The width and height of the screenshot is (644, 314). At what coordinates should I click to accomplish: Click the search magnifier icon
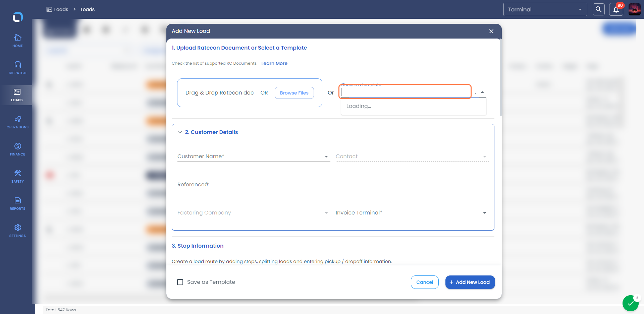[x=598, y=9]
